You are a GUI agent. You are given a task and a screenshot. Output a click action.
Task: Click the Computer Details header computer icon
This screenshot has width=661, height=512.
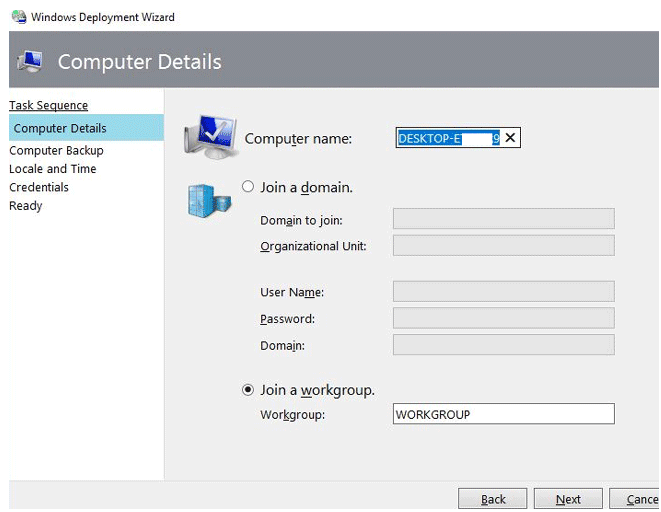30,62
